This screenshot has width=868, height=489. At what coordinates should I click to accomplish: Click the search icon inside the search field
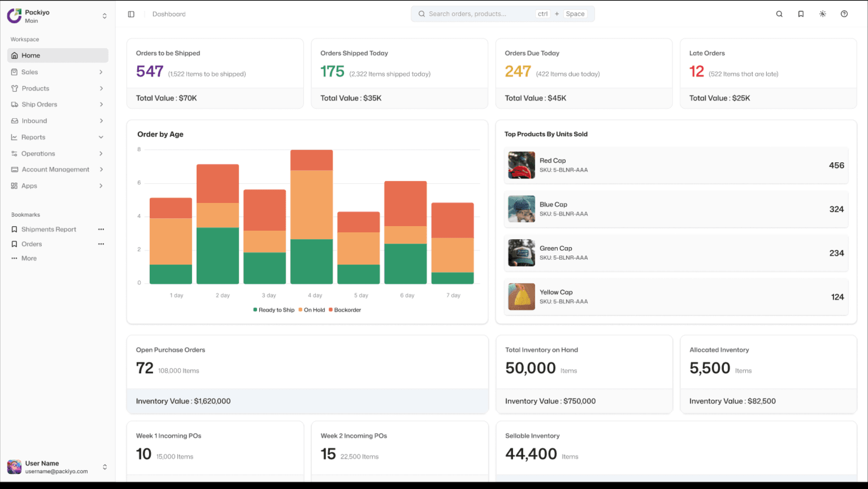point(422,14)
